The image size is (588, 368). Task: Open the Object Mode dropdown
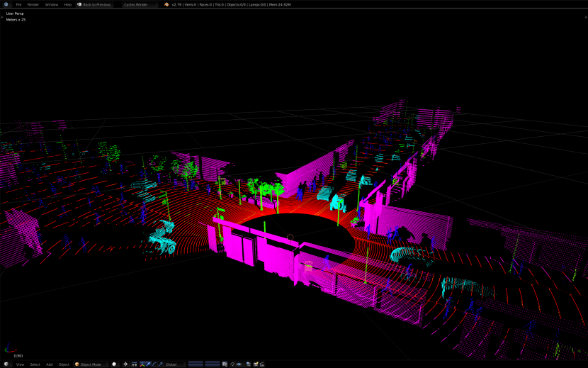(x=91, y=364)
